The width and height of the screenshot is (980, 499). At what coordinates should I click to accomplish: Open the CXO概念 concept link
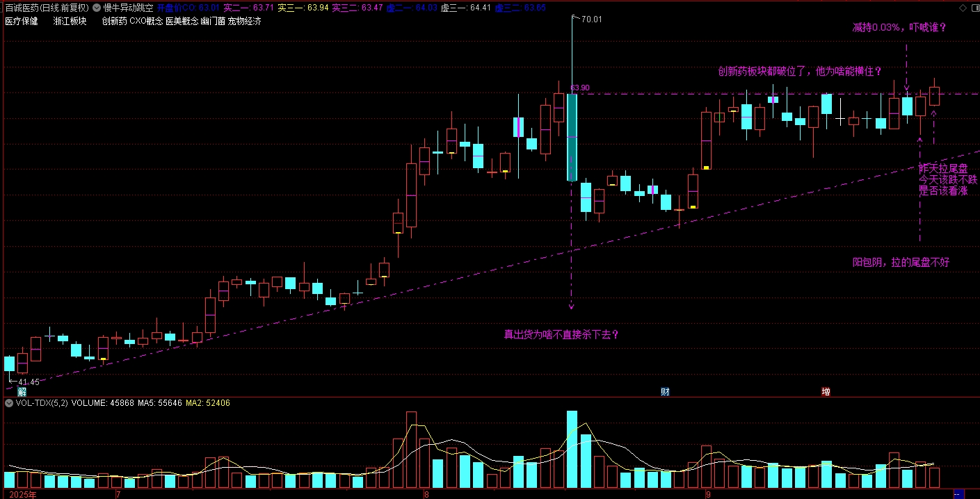146,22
